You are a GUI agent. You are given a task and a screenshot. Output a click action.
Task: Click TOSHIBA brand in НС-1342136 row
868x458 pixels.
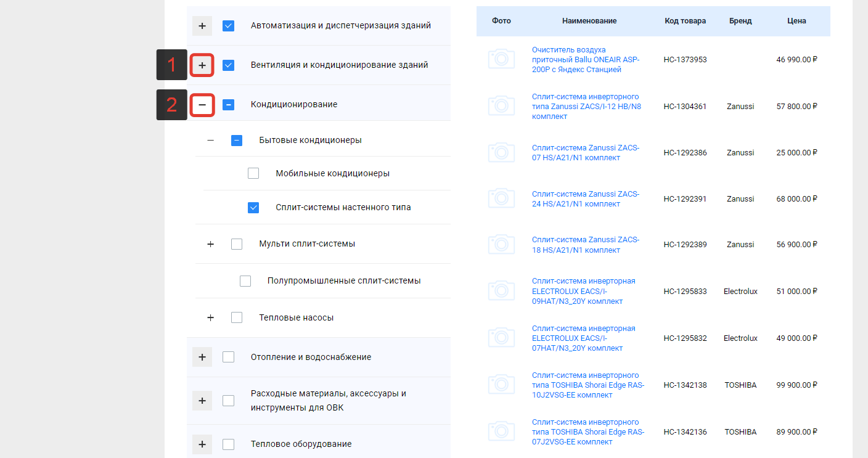[x=740, y=432]
